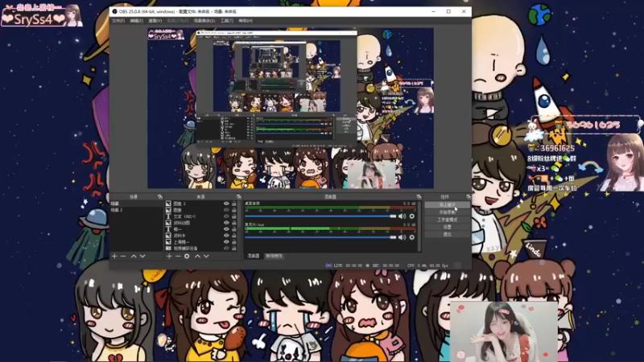Remove the selected source with minus icon
644x362 pixels.
pyautogui.click(x=178, y=256)
